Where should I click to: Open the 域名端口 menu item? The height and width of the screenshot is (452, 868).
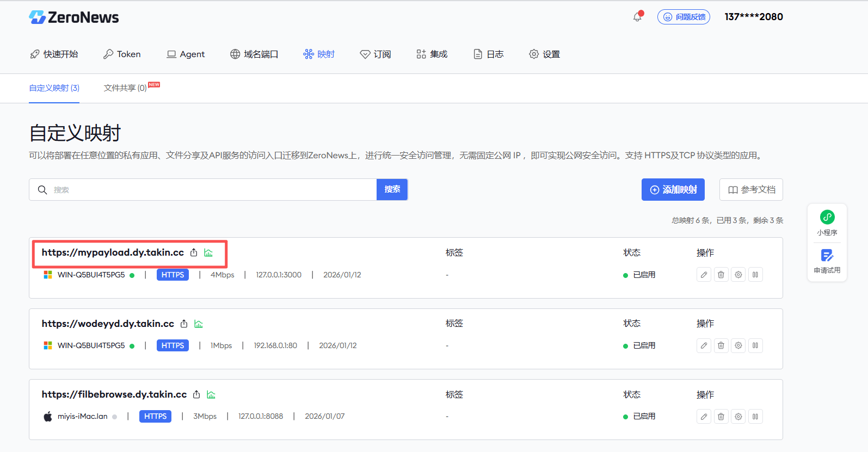tap(254, 54)
